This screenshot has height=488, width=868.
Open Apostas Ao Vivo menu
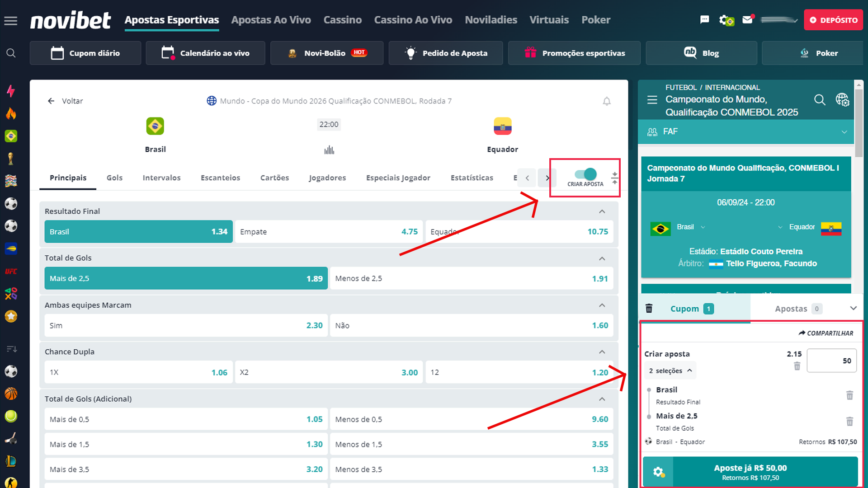click(271, 20)
